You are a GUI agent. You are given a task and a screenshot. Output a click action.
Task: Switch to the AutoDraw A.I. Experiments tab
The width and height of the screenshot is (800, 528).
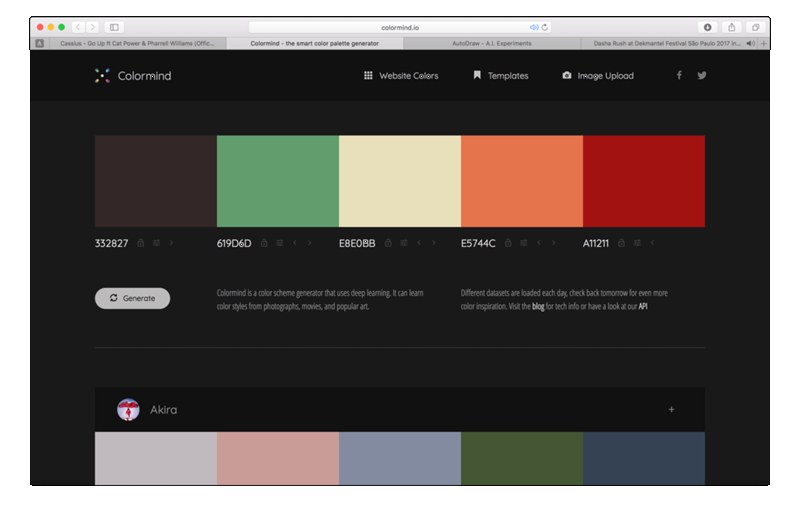(493, 44)
